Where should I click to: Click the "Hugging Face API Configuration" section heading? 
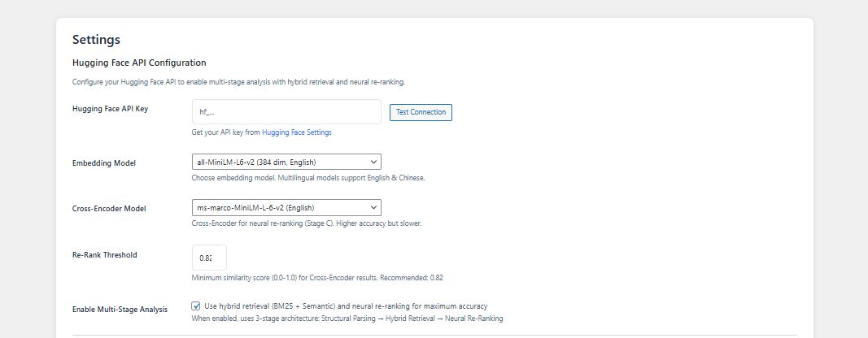pos(139,63)
